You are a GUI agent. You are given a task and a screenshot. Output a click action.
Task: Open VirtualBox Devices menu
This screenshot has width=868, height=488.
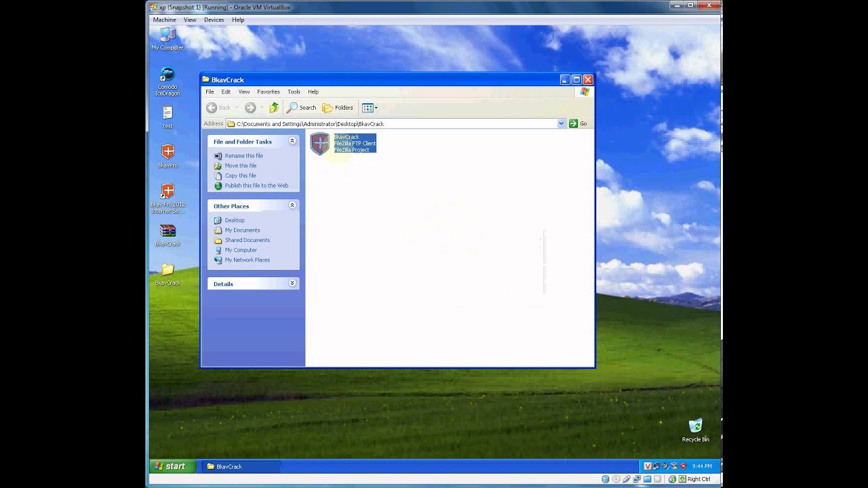[214, 20]
